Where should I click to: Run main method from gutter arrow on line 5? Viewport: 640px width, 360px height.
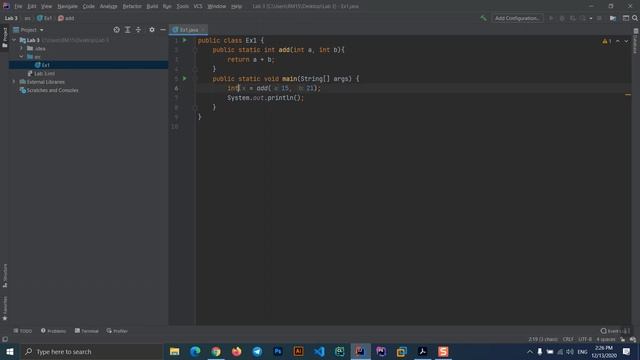coord(184,78)
